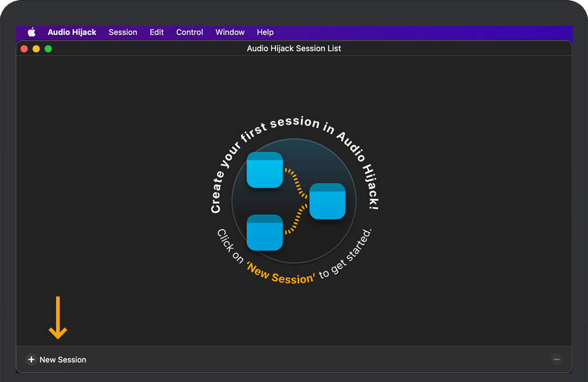Image resolution: width=588 pixels, height=382 pixels.
Task: Open the Control menu
Action: pyautogui.click(x=189, y=33)
